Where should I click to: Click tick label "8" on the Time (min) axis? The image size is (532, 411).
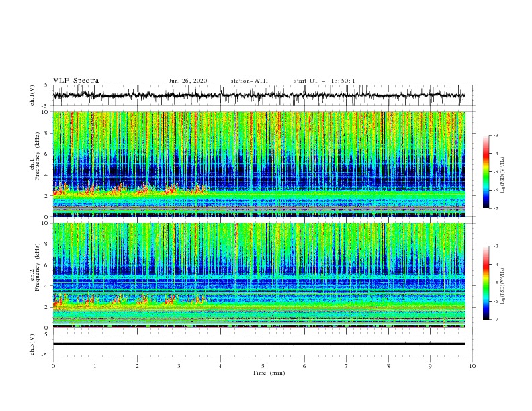point(388,366)
